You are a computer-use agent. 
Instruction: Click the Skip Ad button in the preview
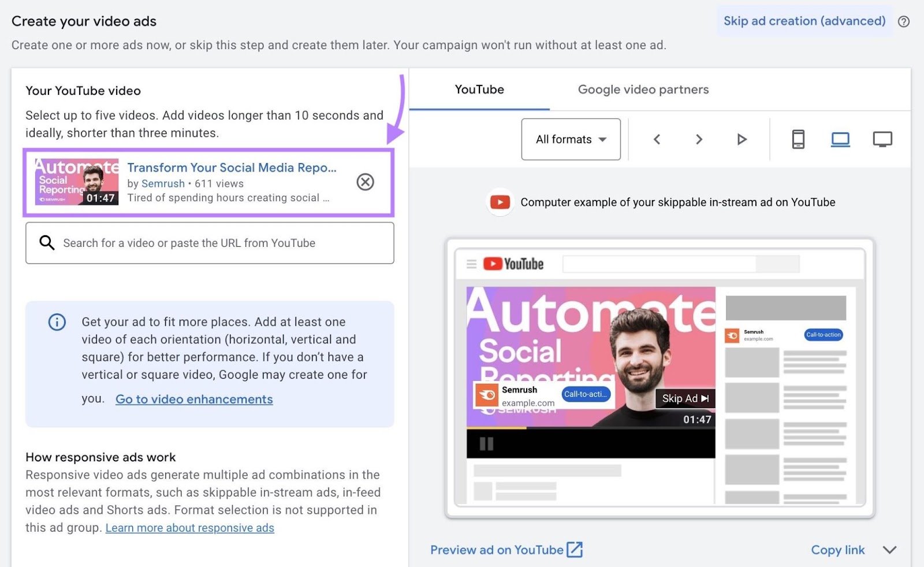684,398
